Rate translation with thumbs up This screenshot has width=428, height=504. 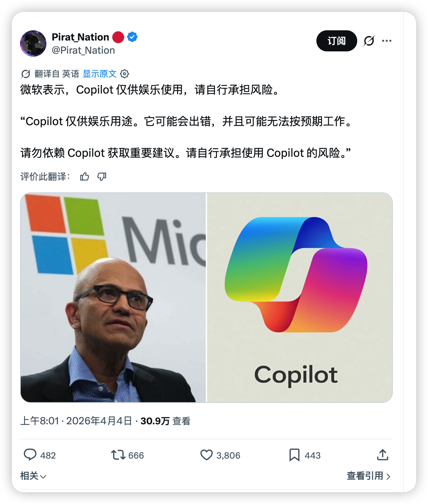85,177
